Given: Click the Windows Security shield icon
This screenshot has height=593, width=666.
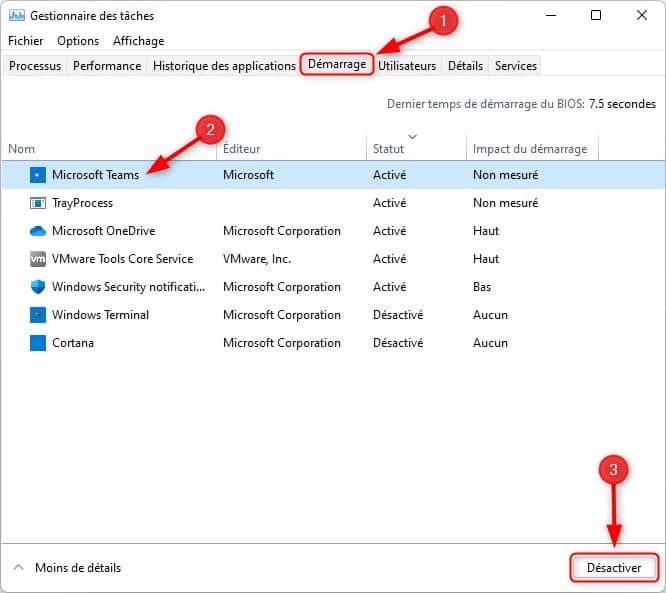Looking at the screenshot, I should pos(38,287).
